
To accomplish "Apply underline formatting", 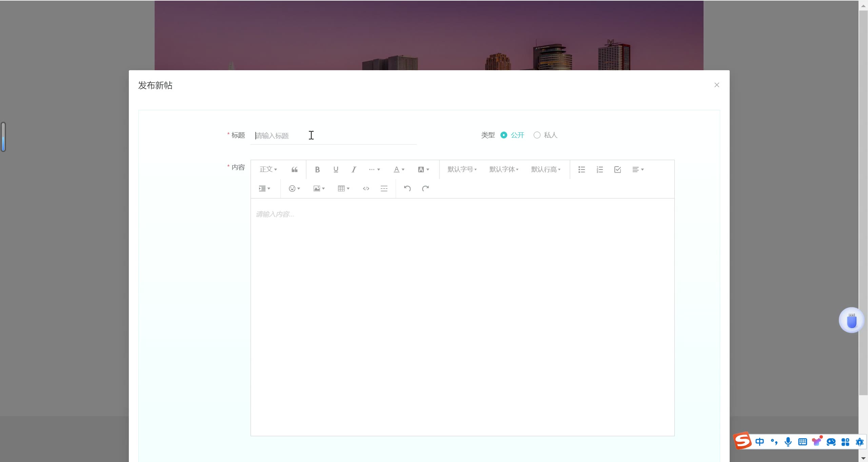I will pyautogui.click(x=336, y=170).
